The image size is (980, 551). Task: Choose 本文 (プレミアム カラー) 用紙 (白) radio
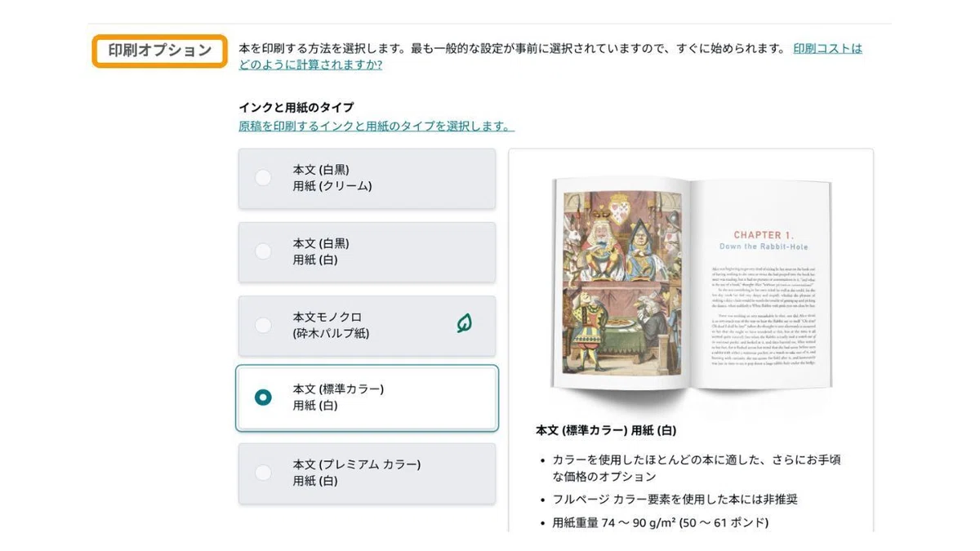[x=263, y=472]
